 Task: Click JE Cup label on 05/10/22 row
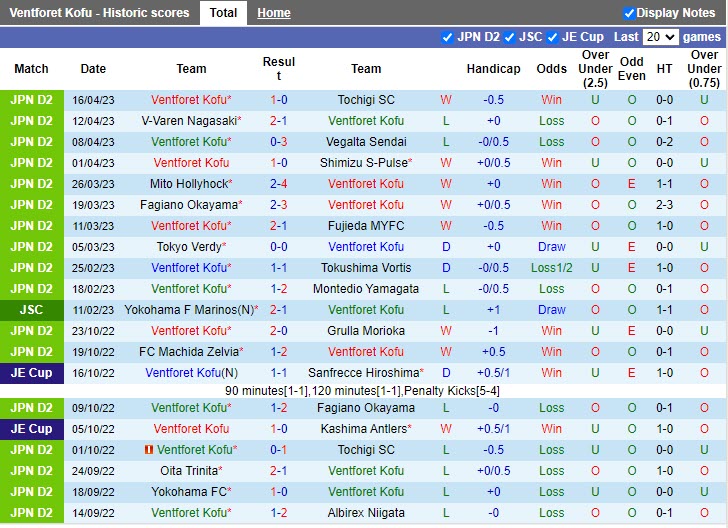32,429
